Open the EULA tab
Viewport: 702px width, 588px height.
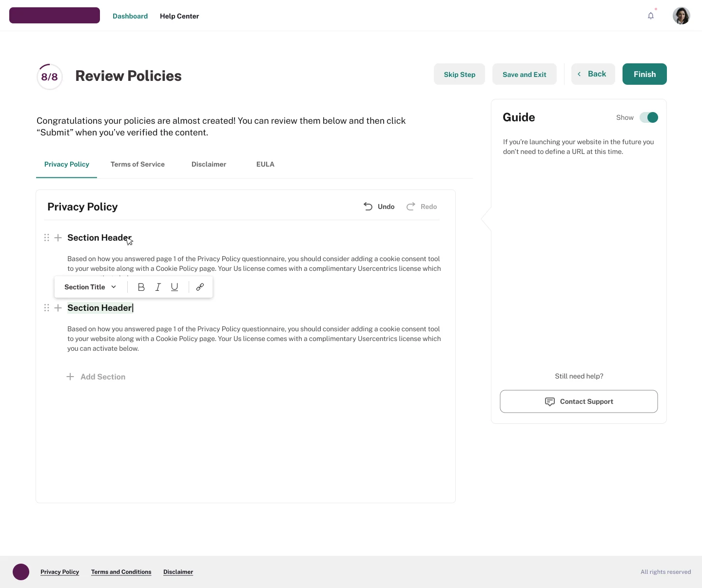(x=265, y=164)
